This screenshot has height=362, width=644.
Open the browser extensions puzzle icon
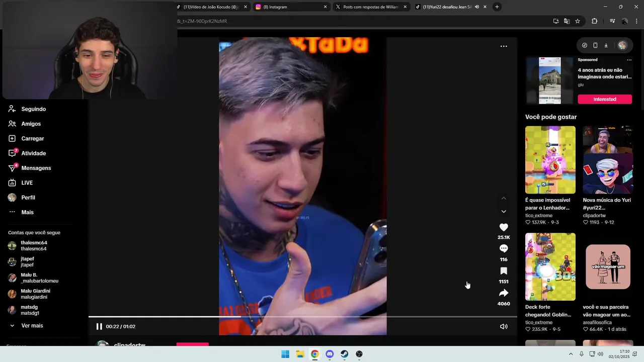click(595, 21)
